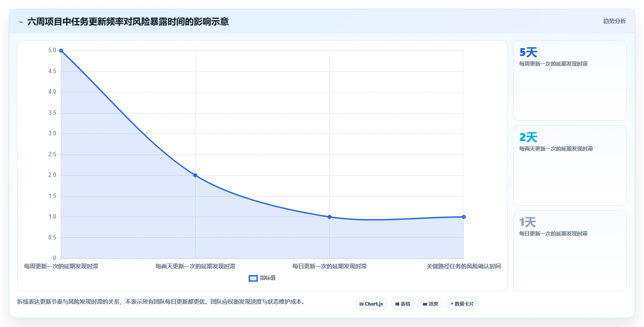644x327 pixels.
Task: Toggle the 指标值 legend item
Action: coord(262,278)
